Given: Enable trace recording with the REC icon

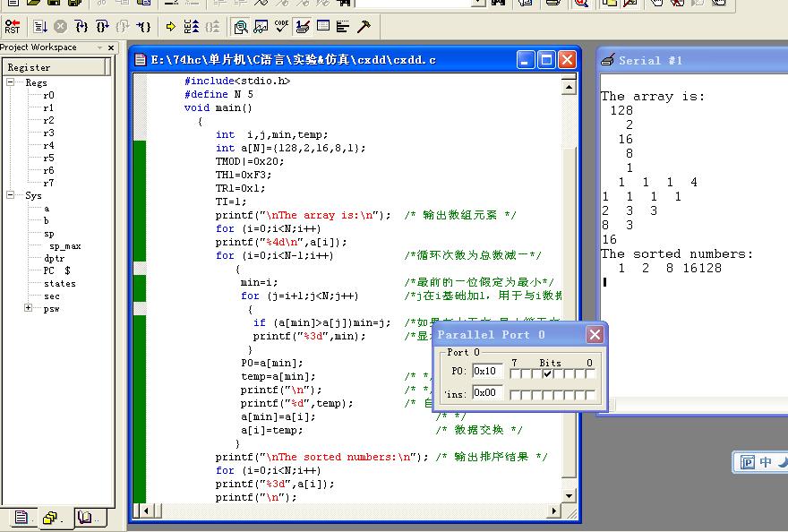Looking at the screenshot, I should pyautogui.click(x=192, y=27).
